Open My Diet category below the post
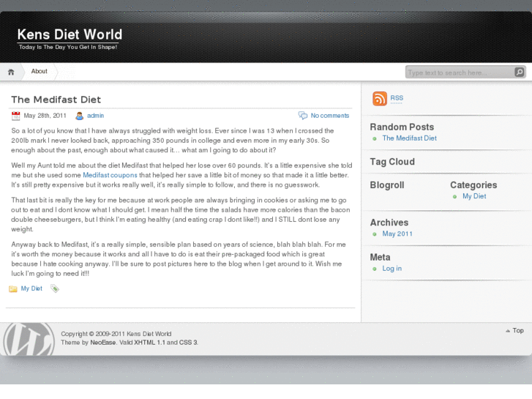The width and height of the screenshot is (532, 399). tap(31, 288)
